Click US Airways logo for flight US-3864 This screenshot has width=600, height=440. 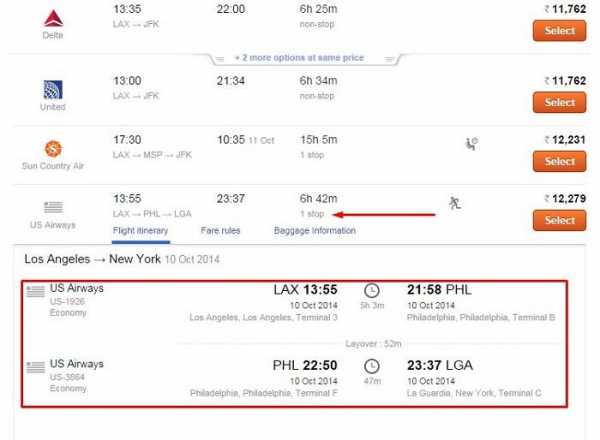[36, 367]
